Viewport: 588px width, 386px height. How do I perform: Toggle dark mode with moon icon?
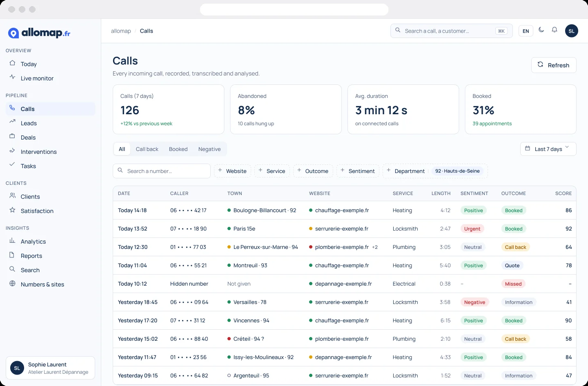click(541, 30)
